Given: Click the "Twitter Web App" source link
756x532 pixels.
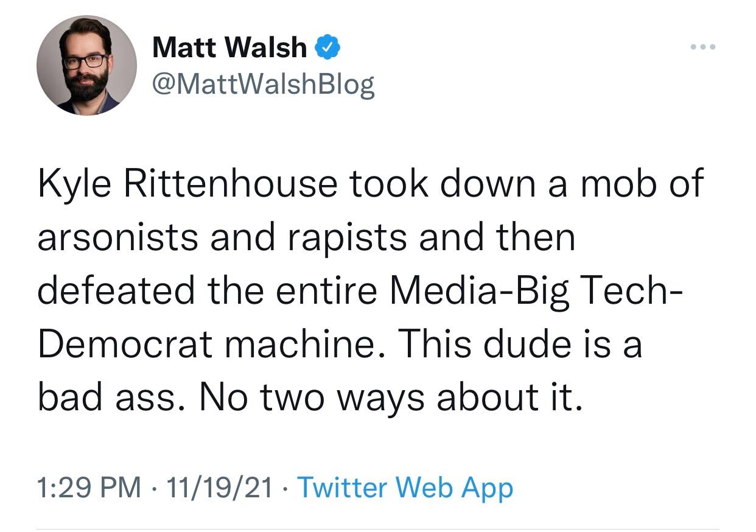Looking at the screenshot, I should click(405, 488).
